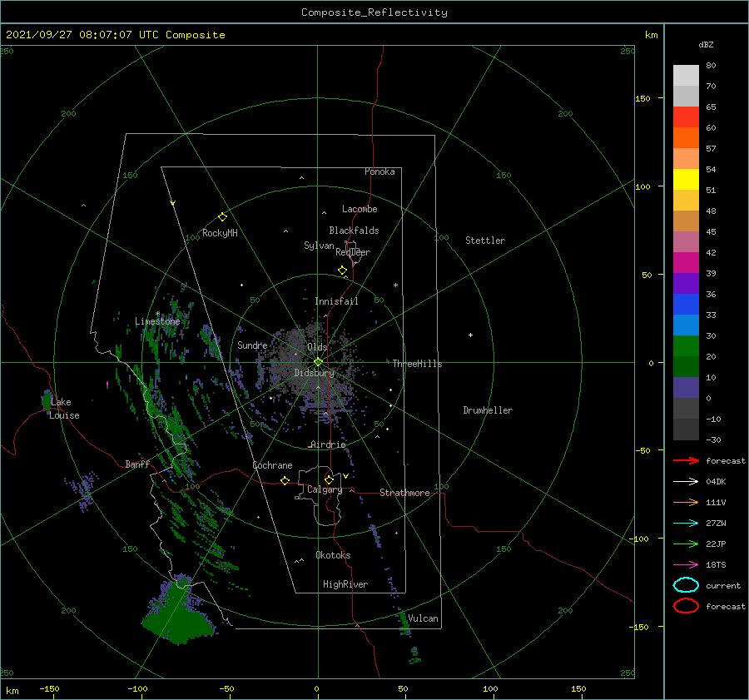Screen dimensions: 749x700
Task: Click the 'Airdrie' map label
Action: (328, 444)
